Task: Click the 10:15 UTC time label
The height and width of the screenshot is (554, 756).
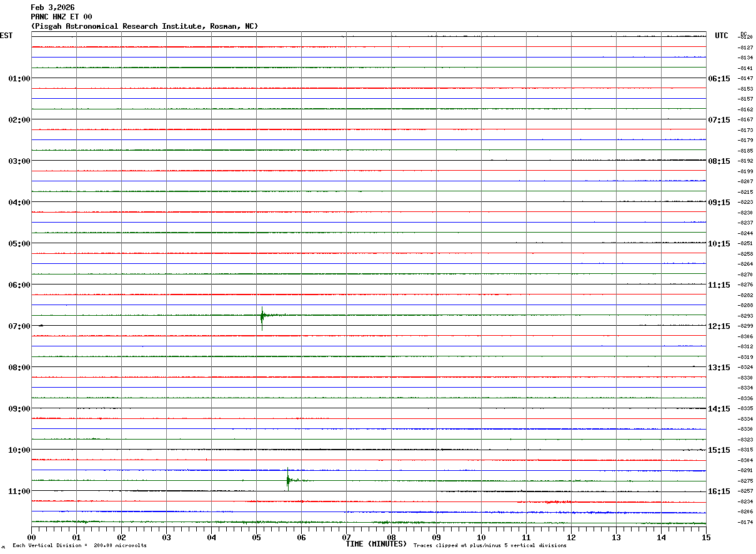Action: pos(719,244)
